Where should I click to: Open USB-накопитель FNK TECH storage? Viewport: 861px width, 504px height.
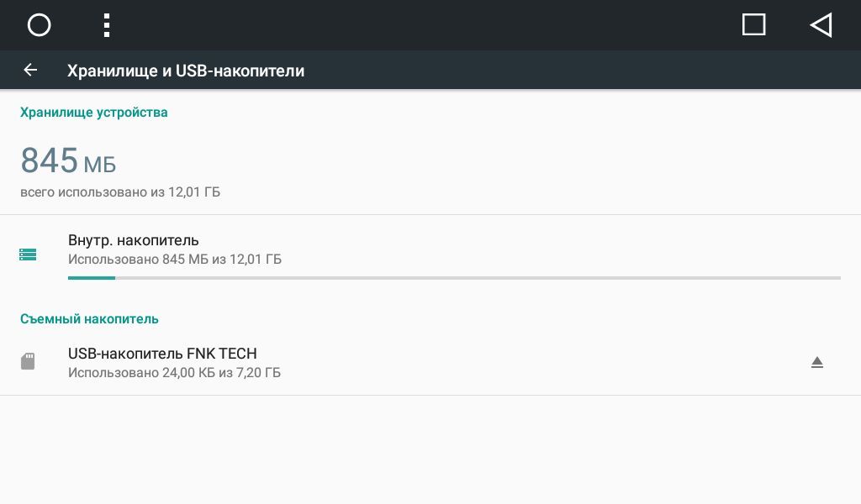coord(430,363)
